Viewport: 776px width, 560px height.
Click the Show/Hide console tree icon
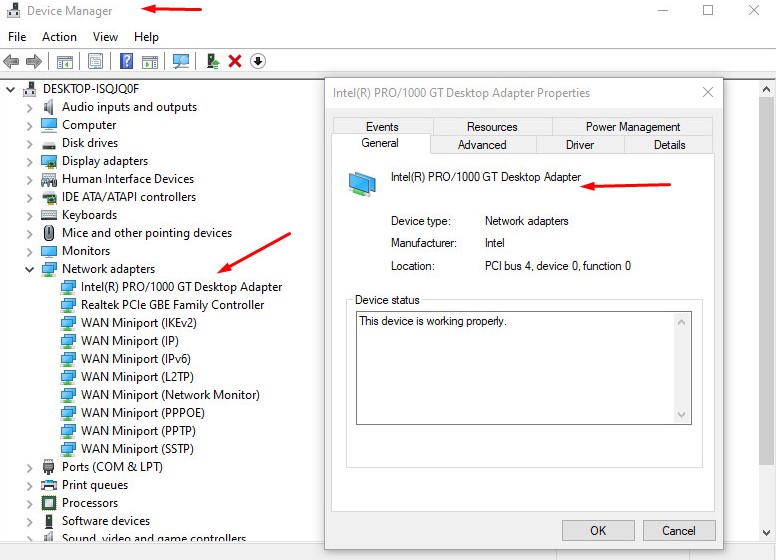65,61
